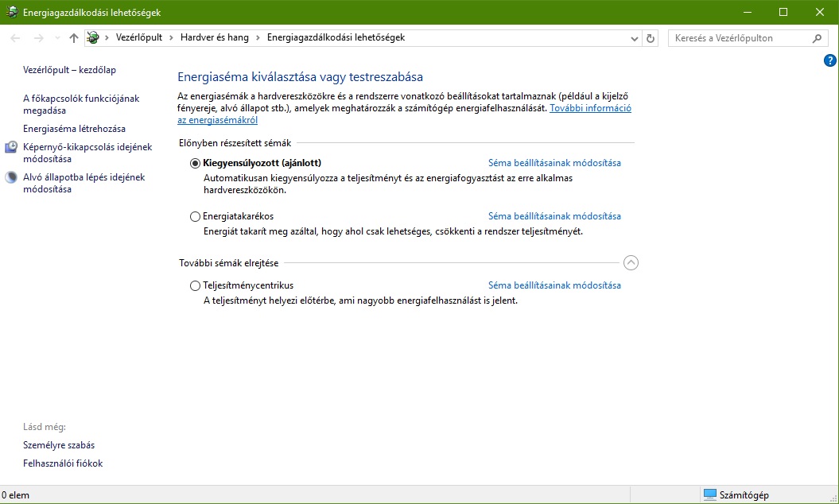This screenshot has height=504, width=839.
Task: Click heading Energiaséma kiválasztása vagy testreszabása
Action: (x=300, y=77)
